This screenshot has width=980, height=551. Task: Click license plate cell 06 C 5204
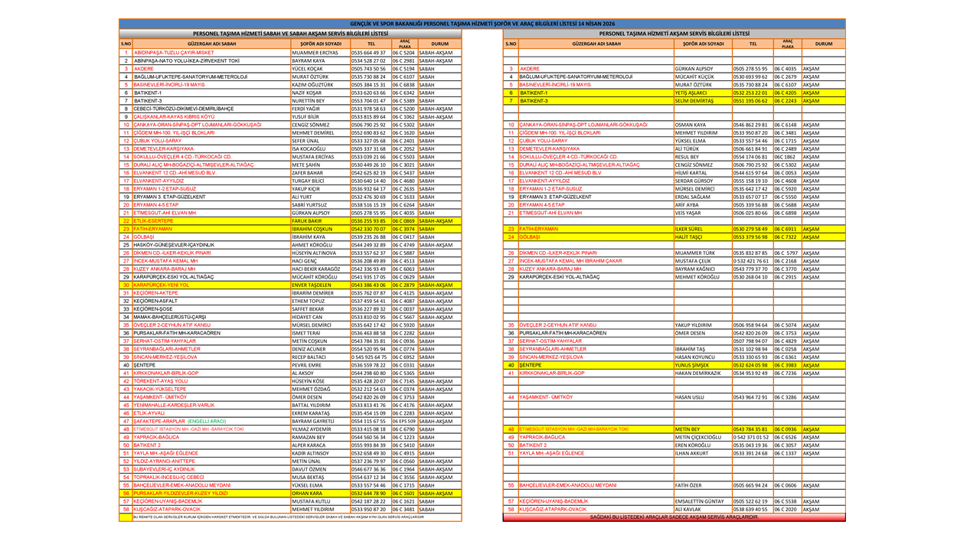403,53
